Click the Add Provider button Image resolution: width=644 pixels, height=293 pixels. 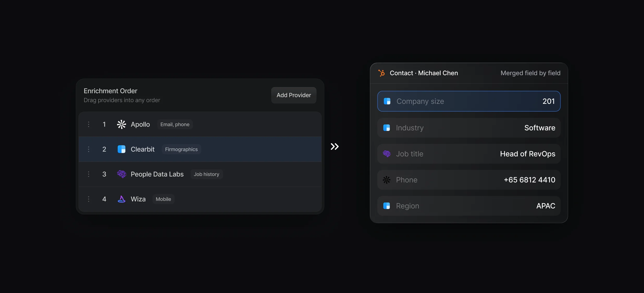point(294,95)
